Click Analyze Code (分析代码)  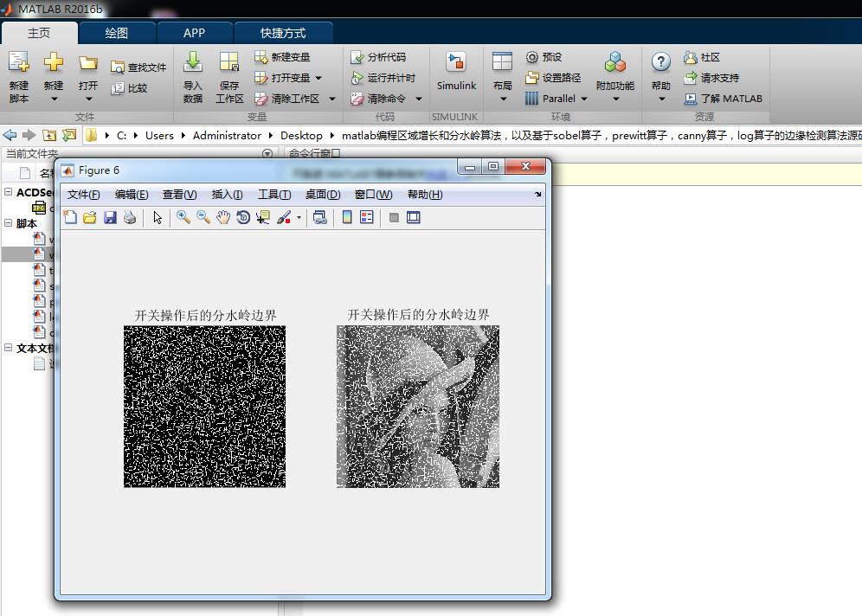tap(379, 57)
